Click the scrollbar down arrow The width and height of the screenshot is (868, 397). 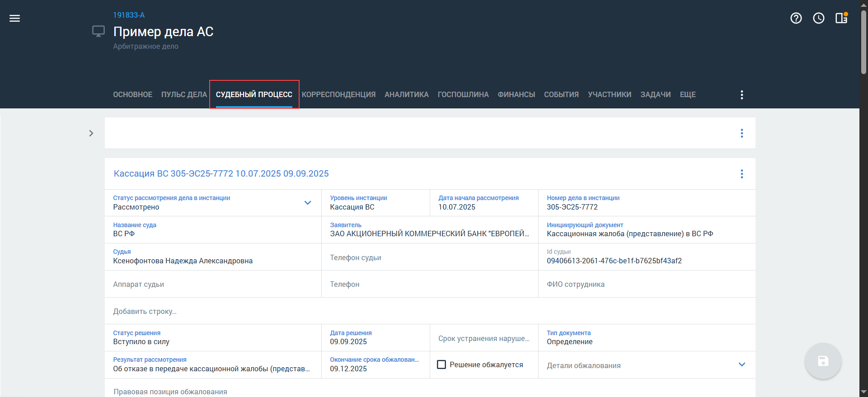coord(863,392)
